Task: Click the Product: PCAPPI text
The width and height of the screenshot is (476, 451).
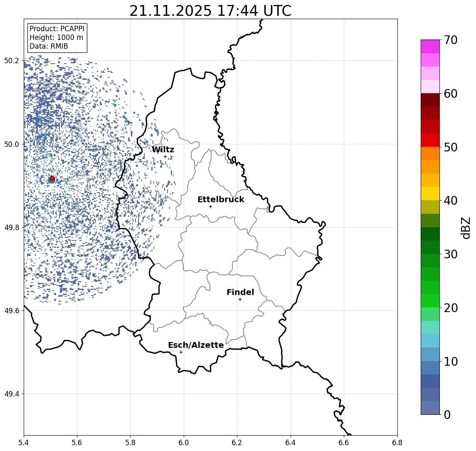Action: [57, 29]
